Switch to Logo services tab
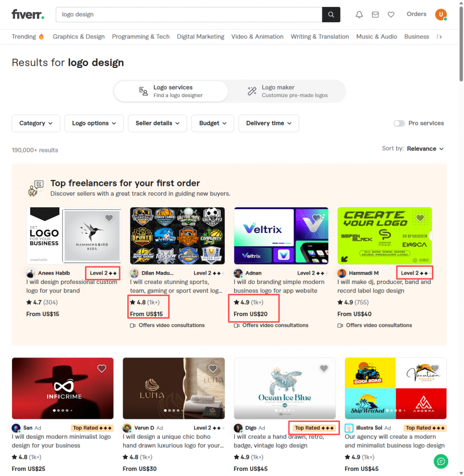 click(171, 91)
